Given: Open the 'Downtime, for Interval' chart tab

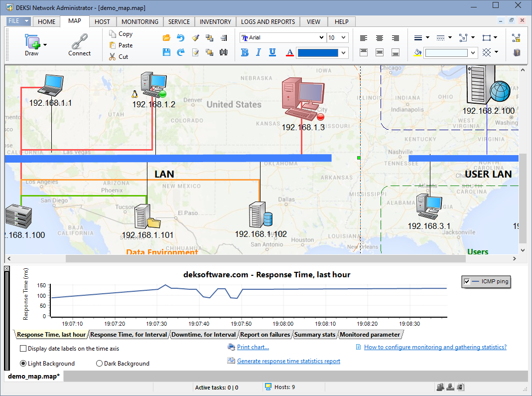Looking at the screenshot, I should coord(203,334).
